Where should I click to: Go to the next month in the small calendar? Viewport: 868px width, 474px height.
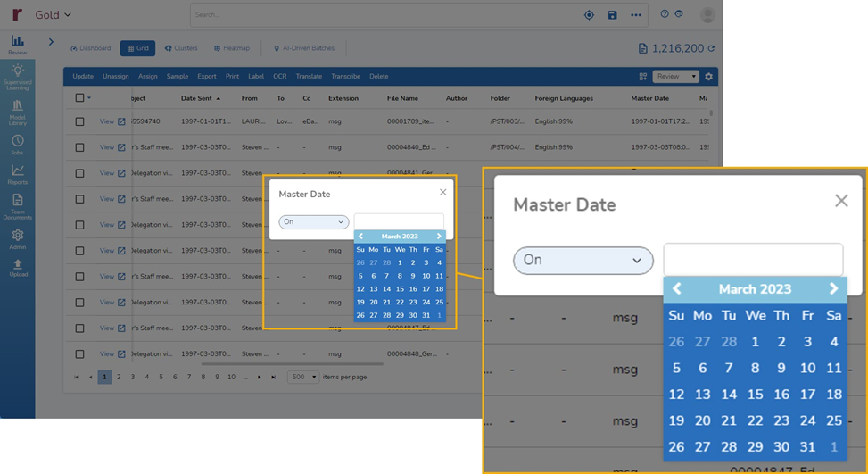tap(439, 236)
